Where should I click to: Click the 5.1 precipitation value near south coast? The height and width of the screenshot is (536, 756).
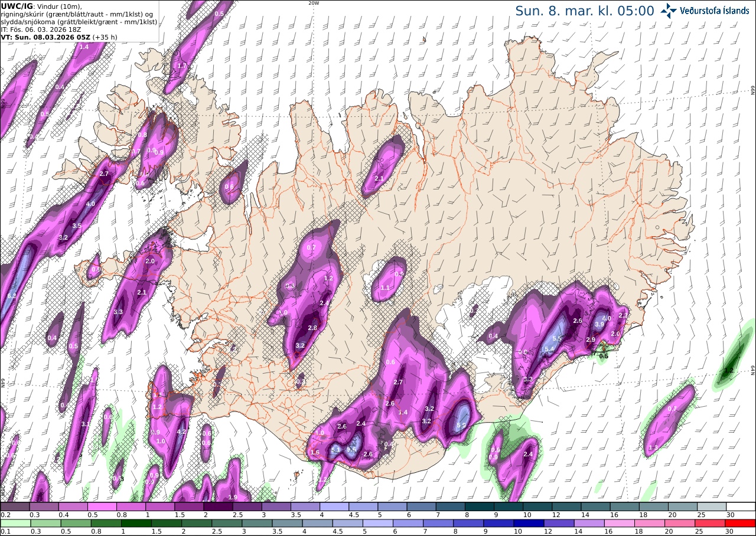tap(337, 450)
